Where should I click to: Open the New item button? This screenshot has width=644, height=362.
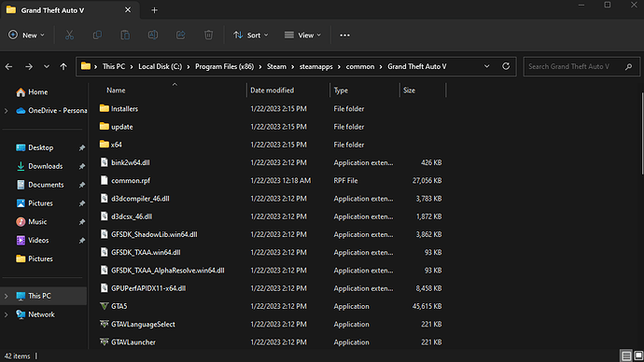pos(26,35)
